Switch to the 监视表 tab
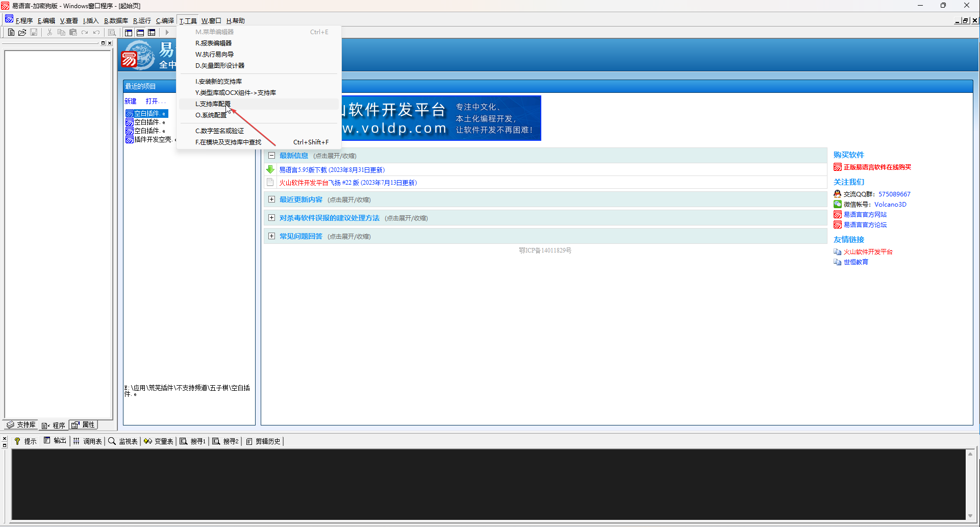The width and height of the screenshot is (980, 527). [x=123, y=441]
